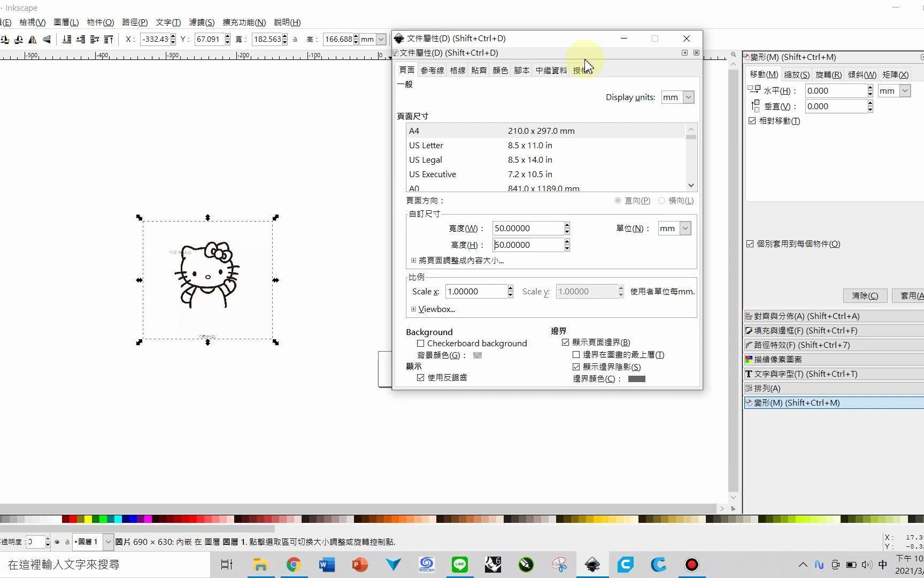Click Scale x input field
Screen dimensions: 924x578
[x=476, y=292]
